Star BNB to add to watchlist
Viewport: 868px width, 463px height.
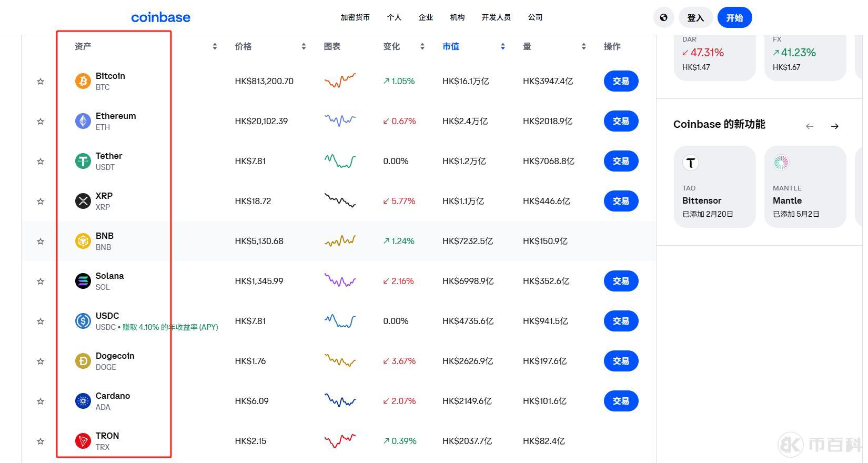point(41,241)
